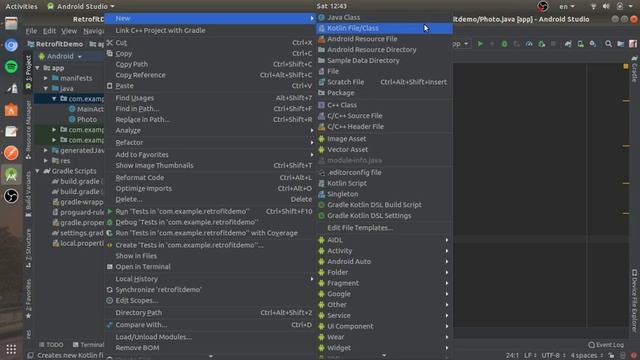Screen dimensions: 640x360
Task: Open the File menu in menu bar
Action: (31, 31)
